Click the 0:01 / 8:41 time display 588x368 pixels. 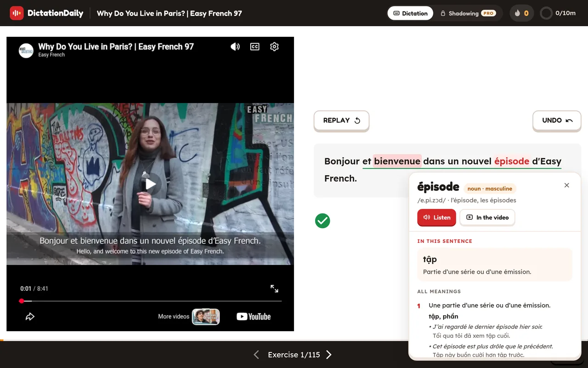34,288
